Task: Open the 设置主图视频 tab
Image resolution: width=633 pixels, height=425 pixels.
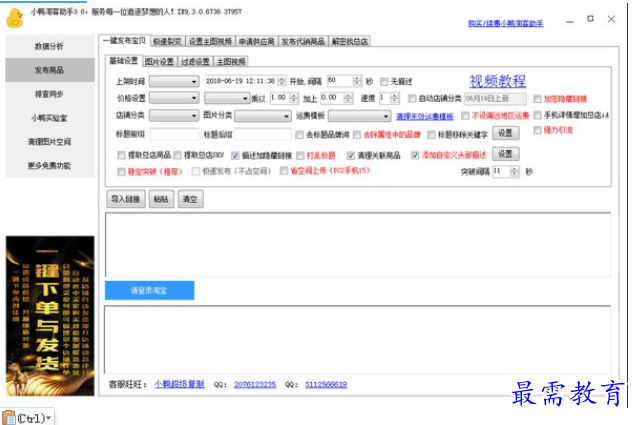Action: pyautogui.click(x=210, y=41)
